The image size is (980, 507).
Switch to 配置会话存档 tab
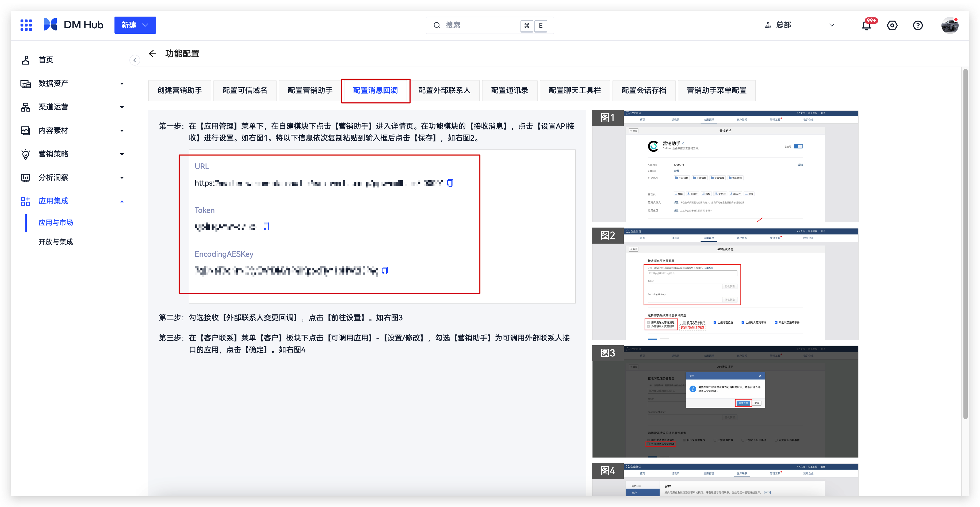(x=644, y=90)
